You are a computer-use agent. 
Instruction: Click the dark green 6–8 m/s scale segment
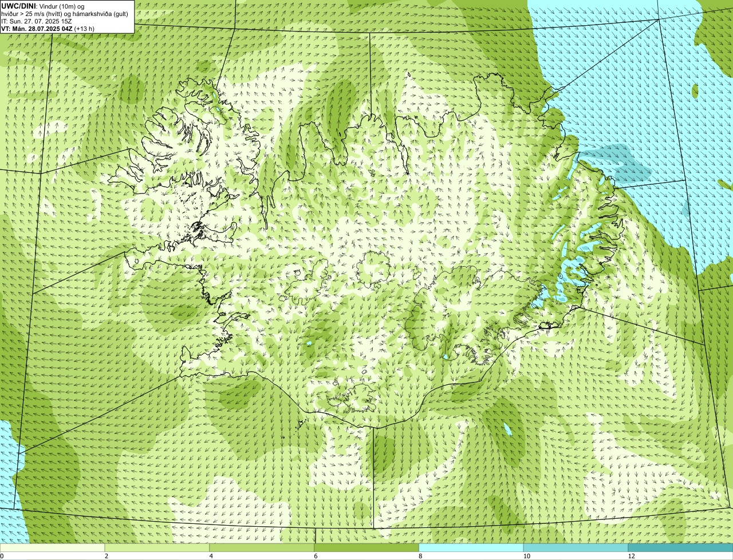tap(367, 548)
